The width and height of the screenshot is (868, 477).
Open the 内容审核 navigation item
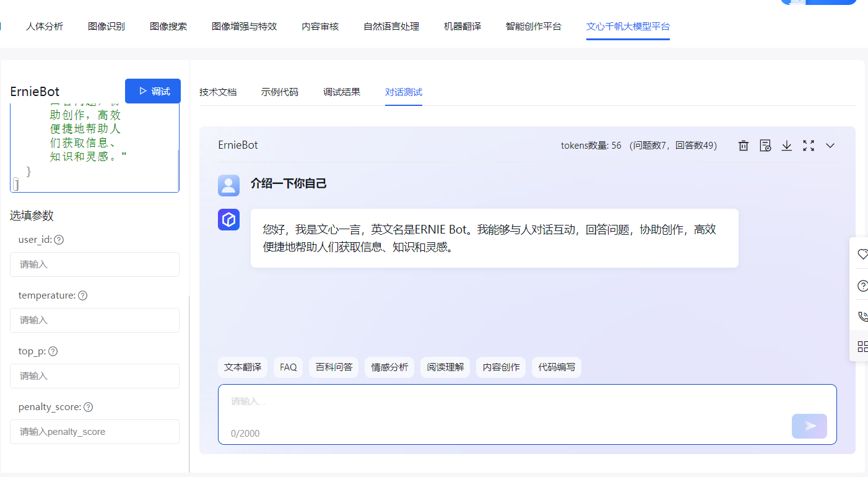[x=320, y=27]
